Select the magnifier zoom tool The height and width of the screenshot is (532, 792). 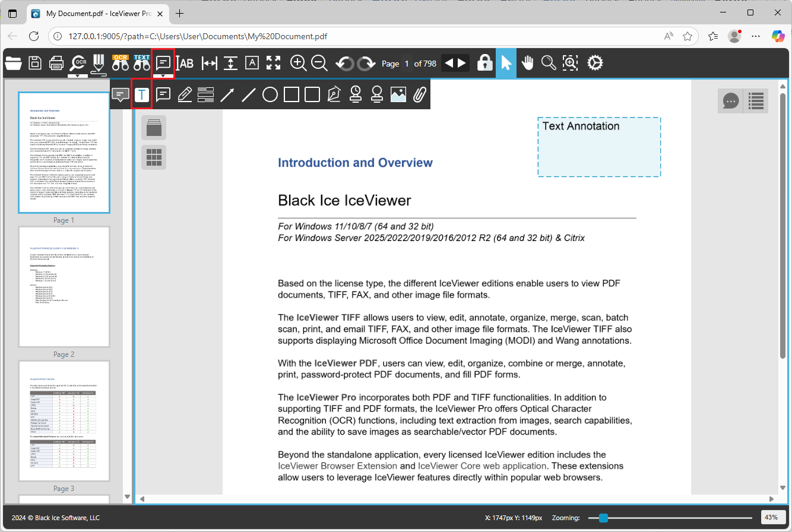549,63
